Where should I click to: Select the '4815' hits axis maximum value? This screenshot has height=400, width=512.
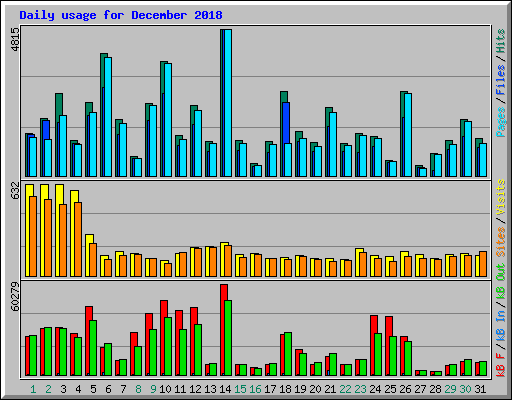click(x=15, y=40)
